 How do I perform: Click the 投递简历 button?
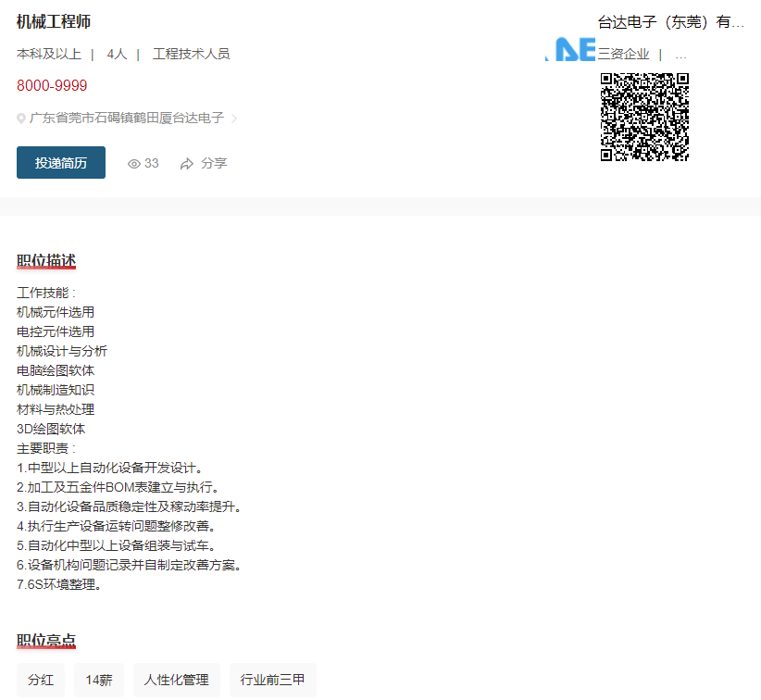click(61, 163)
